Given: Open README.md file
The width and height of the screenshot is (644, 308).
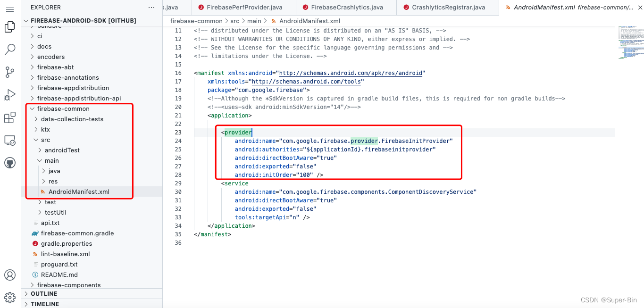Looking at the screenshot, I should click(92, 275).
